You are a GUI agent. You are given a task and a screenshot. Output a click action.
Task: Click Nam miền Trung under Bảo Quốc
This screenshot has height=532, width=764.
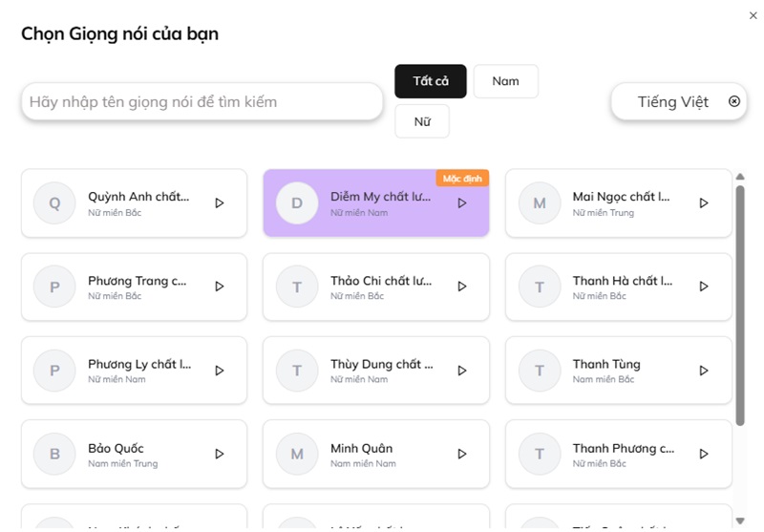coord(123,463)
